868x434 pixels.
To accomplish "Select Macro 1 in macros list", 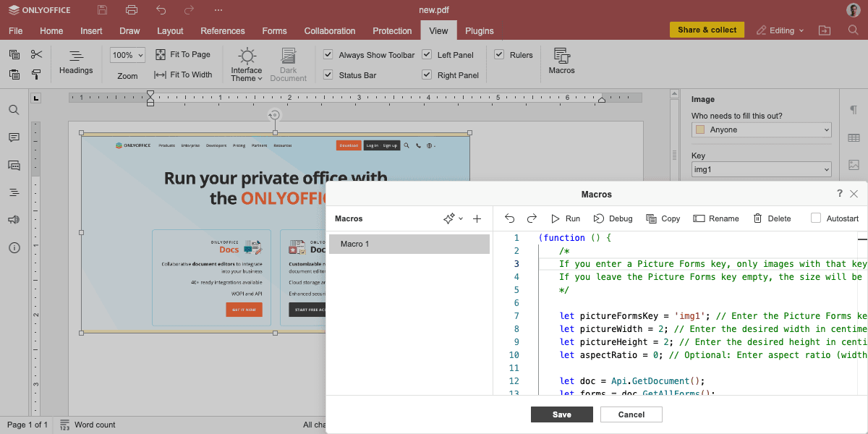I will click(x=409, y=244).
